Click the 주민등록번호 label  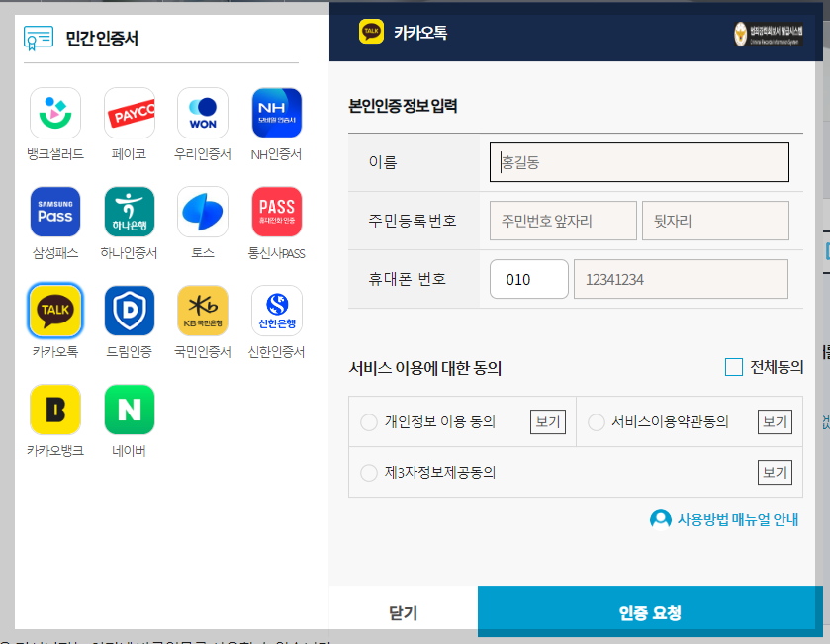(413, 221)
